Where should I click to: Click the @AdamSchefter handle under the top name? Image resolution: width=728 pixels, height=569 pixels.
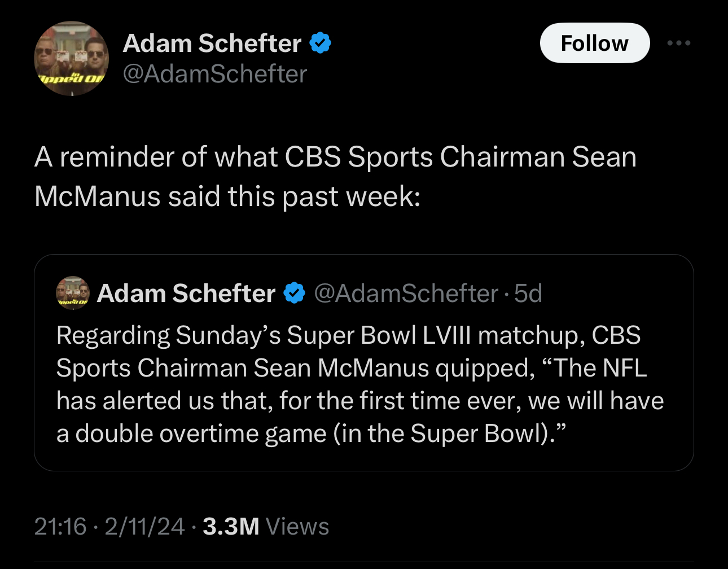(x=214, y=74)
